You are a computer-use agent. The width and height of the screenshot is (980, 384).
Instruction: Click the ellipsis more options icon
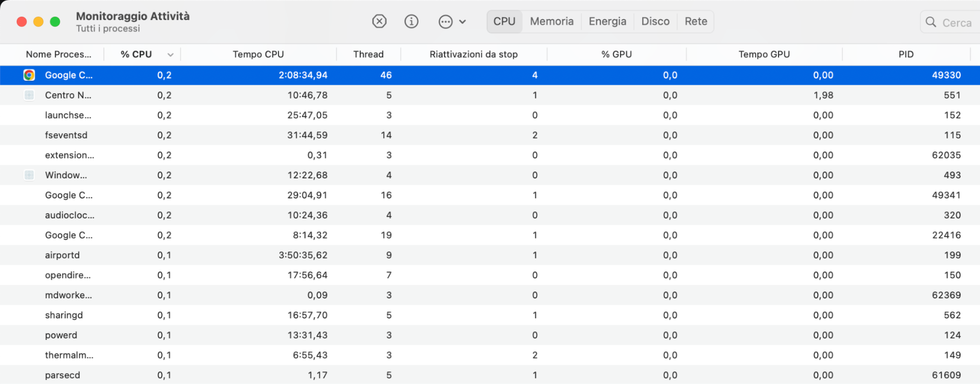tap(445, 22)
